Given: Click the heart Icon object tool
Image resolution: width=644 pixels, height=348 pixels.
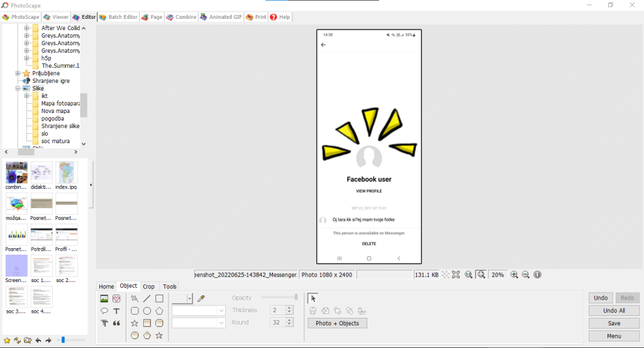Looking at the screenshot, I should tap(116, 298).
